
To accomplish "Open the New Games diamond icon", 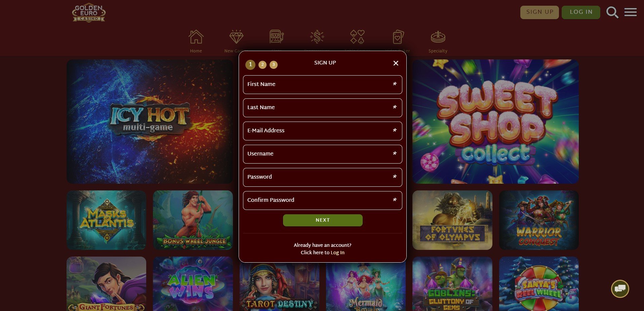I will tap(236, 37).
